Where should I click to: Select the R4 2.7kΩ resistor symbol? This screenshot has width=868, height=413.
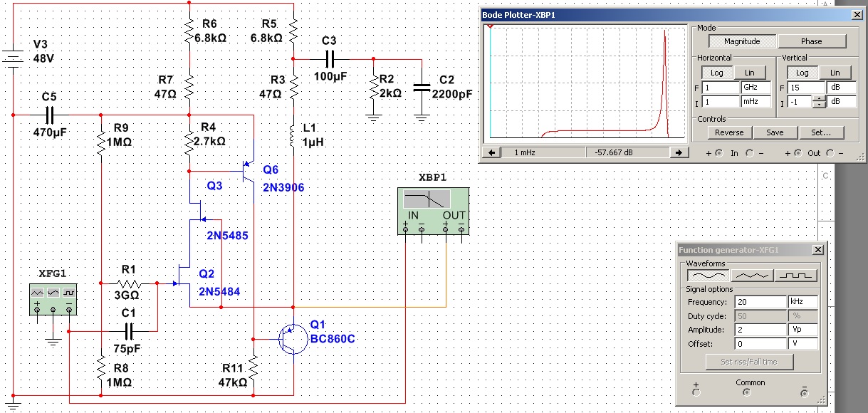tap(189, 143)
